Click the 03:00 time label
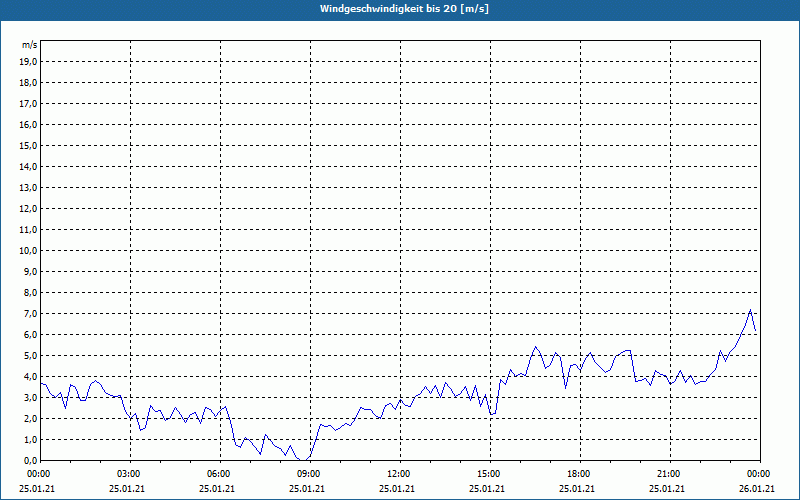The image size is (800, 500). coord(131,474)
